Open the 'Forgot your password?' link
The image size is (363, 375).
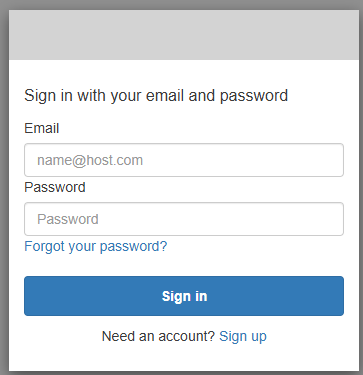pyautogui.click(x=96, y=246)
